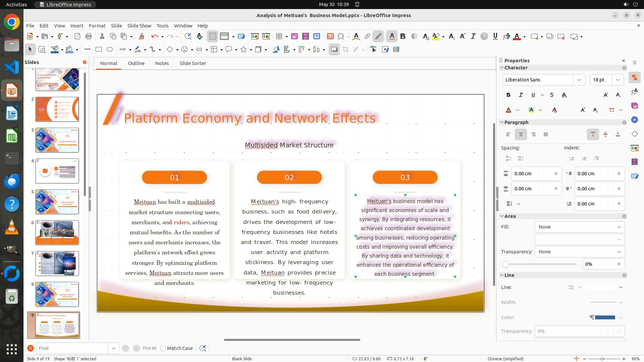This screenshot has height=362, width=644.
Task: Open the Slide Show menu
Action: [139, 26]
